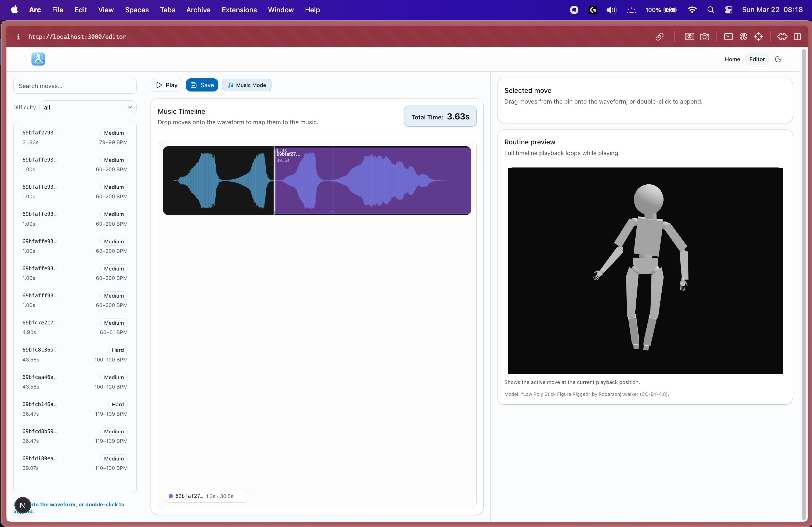This screenshot has height=527, width=812.
Task: Select the 69bfc8c36a Hard move
Action: pos(75,354)
